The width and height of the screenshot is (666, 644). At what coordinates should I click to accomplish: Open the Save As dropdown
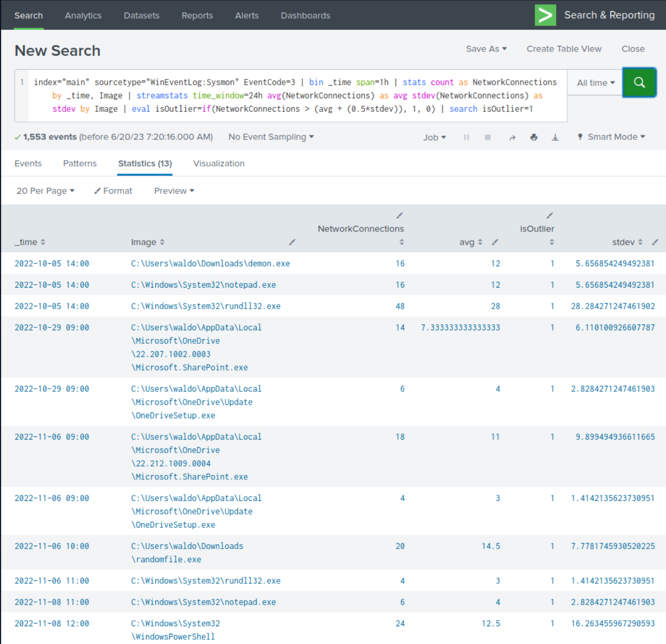(x=486, y=49)
